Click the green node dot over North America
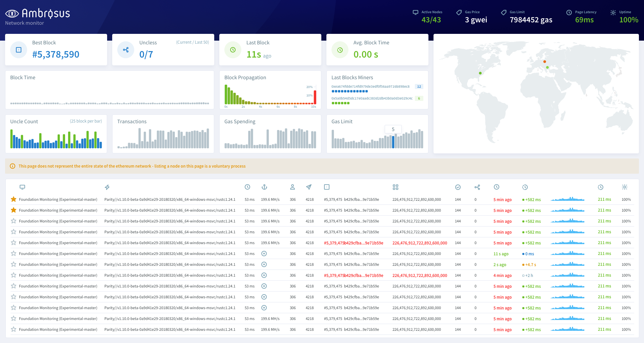644x343 pixels. pos(480,73)
